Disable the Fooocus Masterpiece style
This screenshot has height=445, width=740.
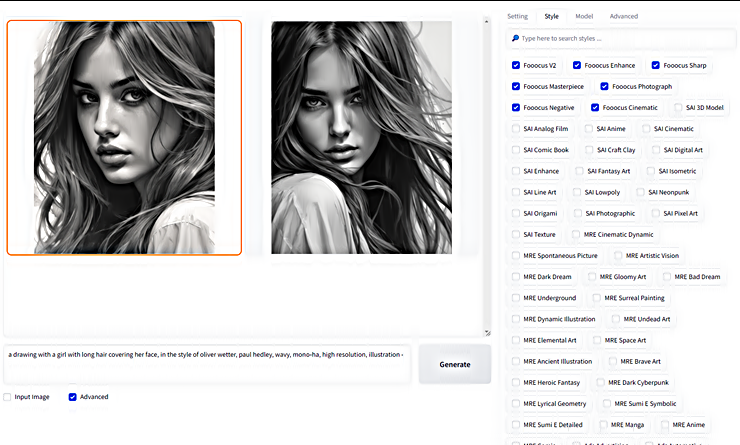(x=516, y=86)
